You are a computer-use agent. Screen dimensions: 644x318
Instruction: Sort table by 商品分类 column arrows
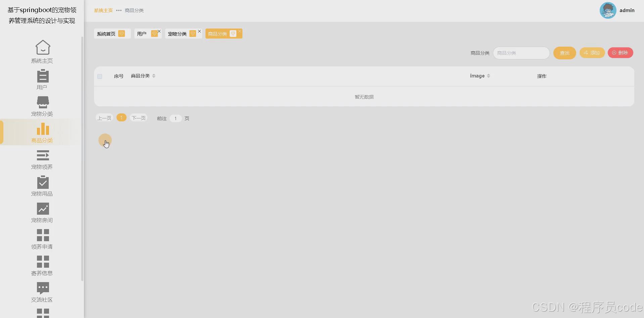tap(154, 76)
